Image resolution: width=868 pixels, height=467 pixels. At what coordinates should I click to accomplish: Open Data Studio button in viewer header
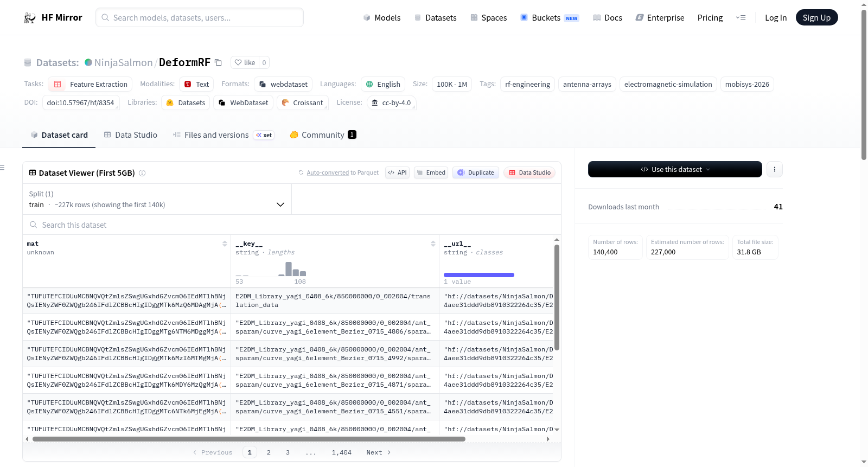pos(529,173)
